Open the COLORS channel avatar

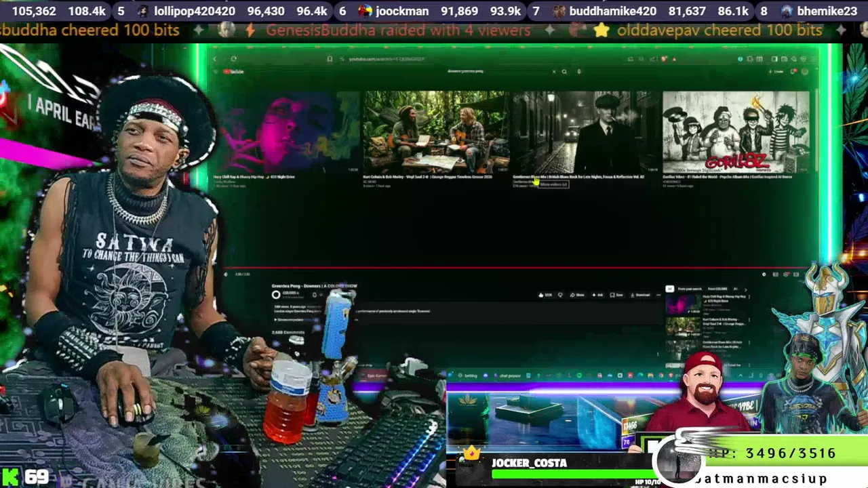(x=276, y=295)
